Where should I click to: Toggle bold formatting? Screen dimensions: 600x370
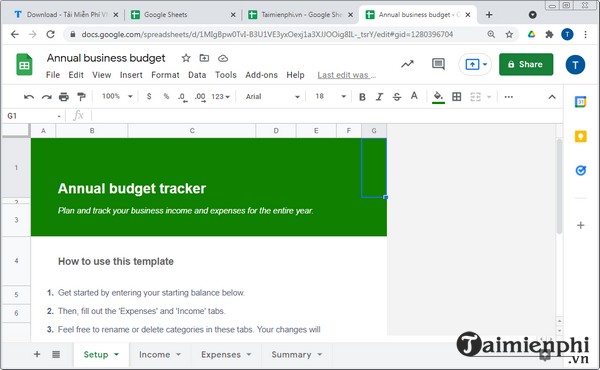click(x=362, y=97)
